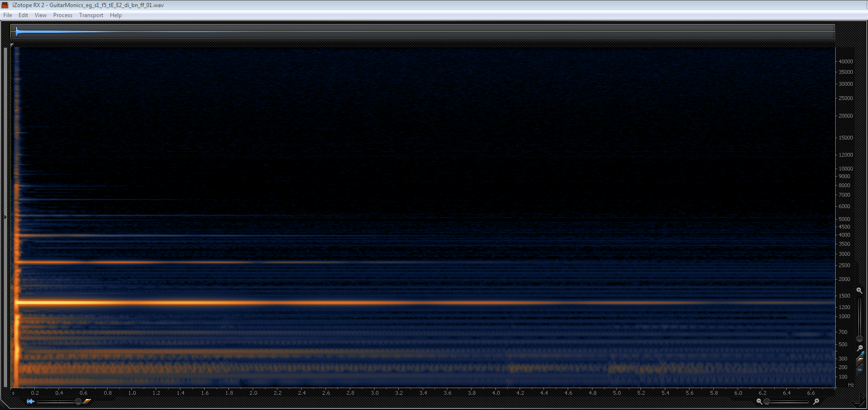Click the frequency zoom-in magnifier icon
The width and height of the screenshot is (868, 410).
coord(859,290)
